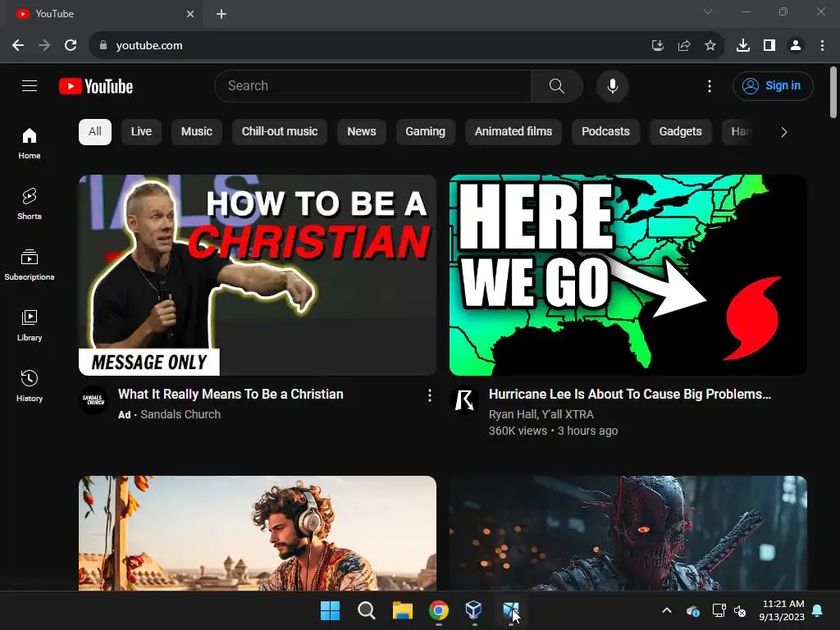Click the muted volume tray icon
Screen dimensions: 840x630
coord(740,610)
